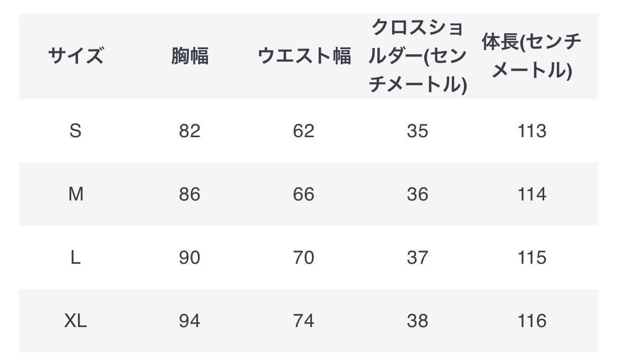617x364 pixels.
Task: Select the waist value 74
Action: [303, 321]
